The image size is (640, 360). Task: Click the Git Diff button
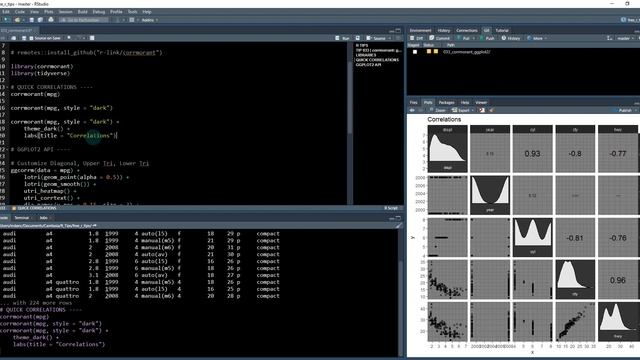pos(417,38)
